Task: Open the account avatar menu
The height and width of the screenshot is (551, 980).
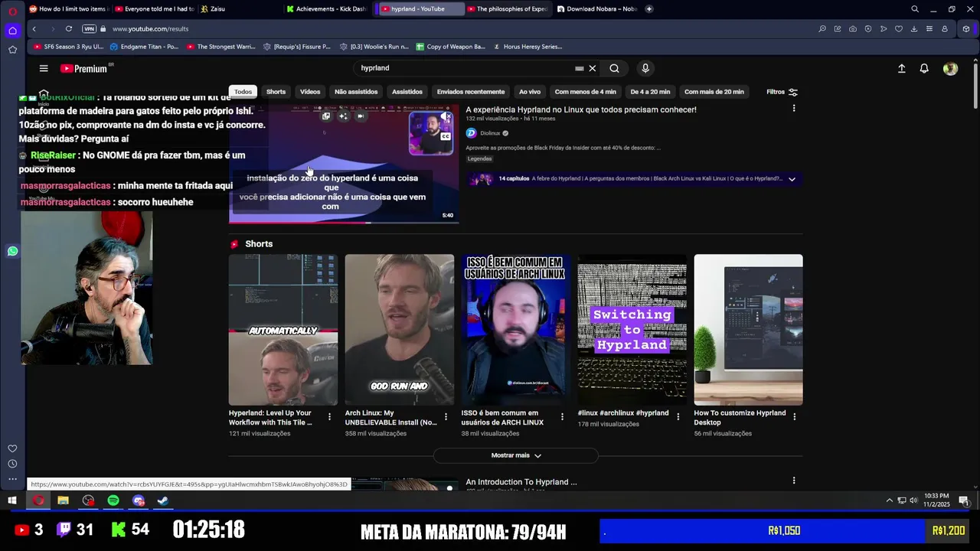Action: pyautogui.click(x=950, y=68)
